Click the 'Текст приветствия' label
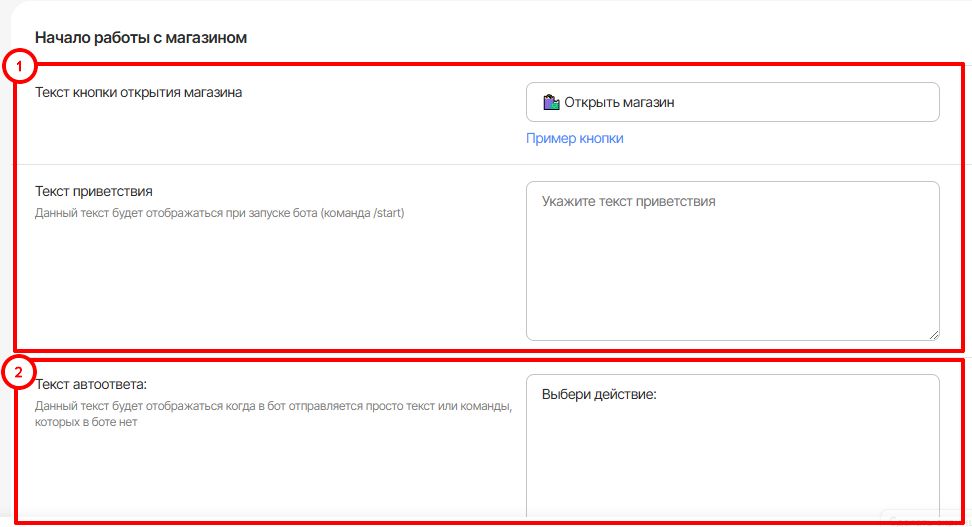Screen dimensions: 972x527 coord(94,191)
